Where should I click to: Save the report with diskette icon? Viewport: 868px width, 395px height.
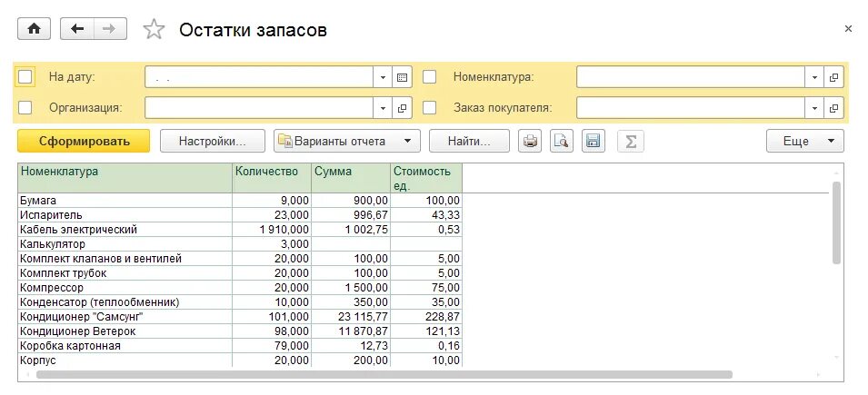(594, 141)
